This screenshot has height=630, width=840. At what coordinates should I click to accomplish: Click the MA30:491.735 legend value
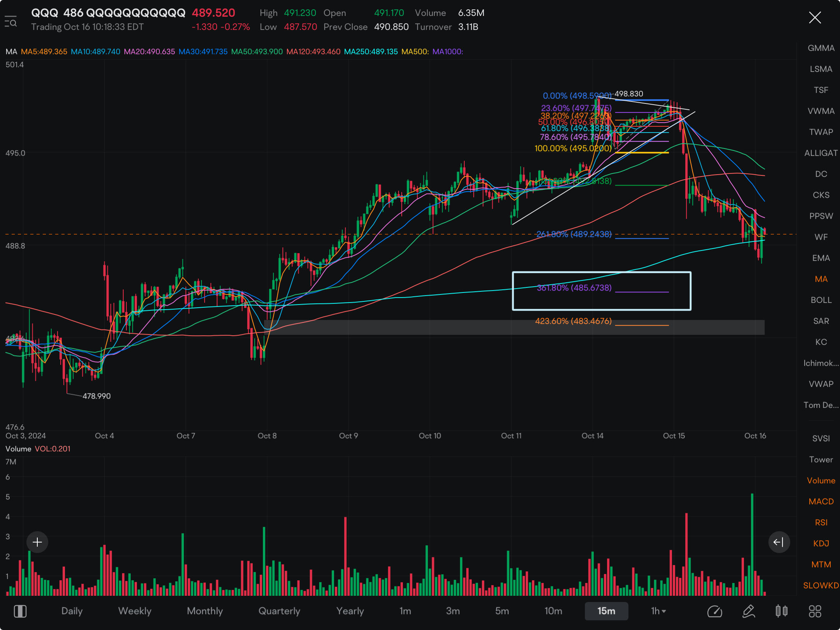(203, 52)
